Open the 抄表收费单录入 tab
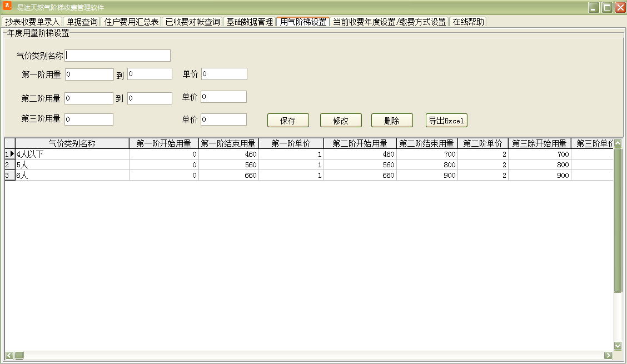The height and width of the screenshot is (364, 627). pyautogui.click(x=32, y=22)
